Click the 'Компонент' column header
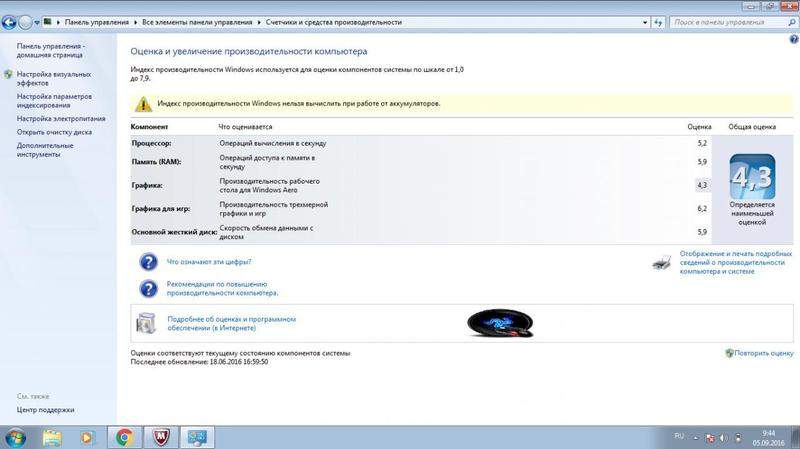The image size is (800, 449). [x=149, y=127]
